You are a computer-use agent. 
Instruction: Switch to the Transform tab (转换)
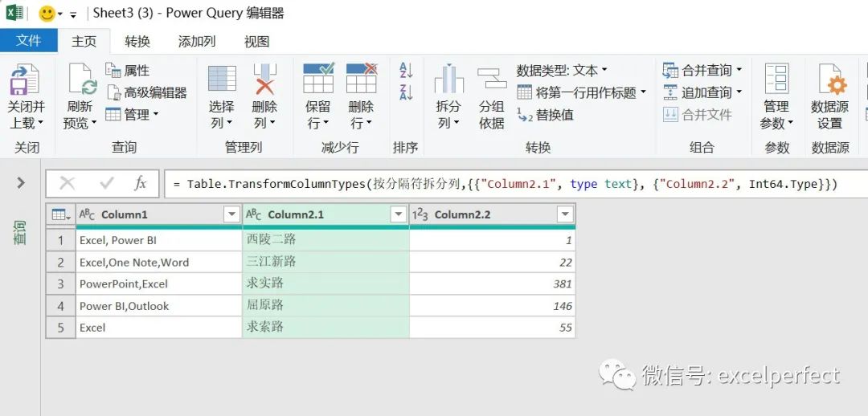(x=137, y=41)
